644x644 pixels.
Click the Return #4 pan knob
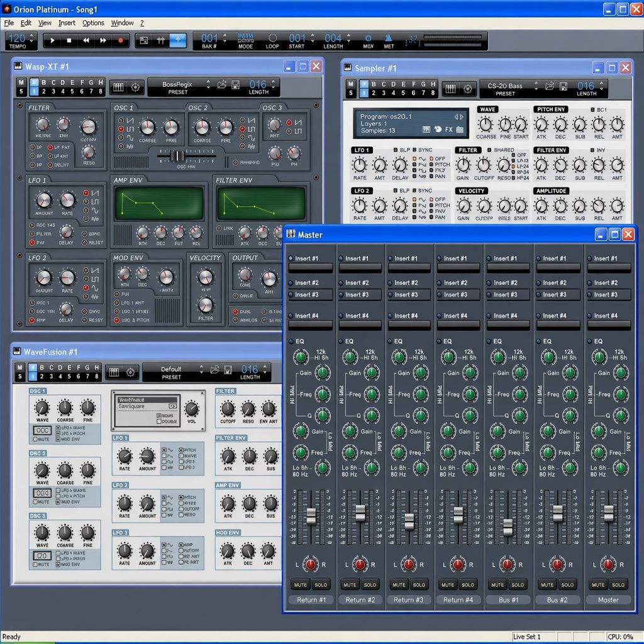pyautogui.click(x=458, y=564)
